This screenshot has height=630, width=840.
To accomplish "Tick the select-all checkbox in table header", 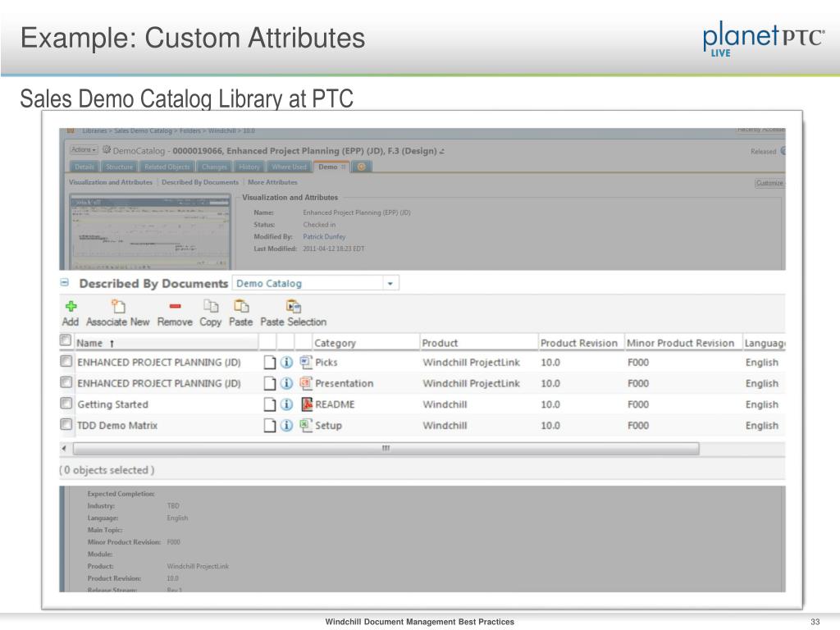I will pos(66,340).
